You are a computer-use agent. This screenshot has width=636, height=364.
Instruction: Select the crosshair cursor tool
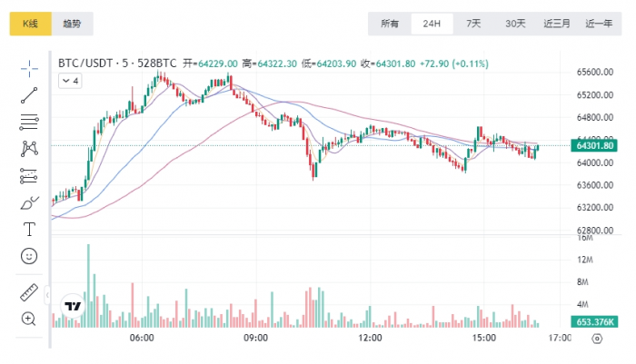[x=29, y=67]
